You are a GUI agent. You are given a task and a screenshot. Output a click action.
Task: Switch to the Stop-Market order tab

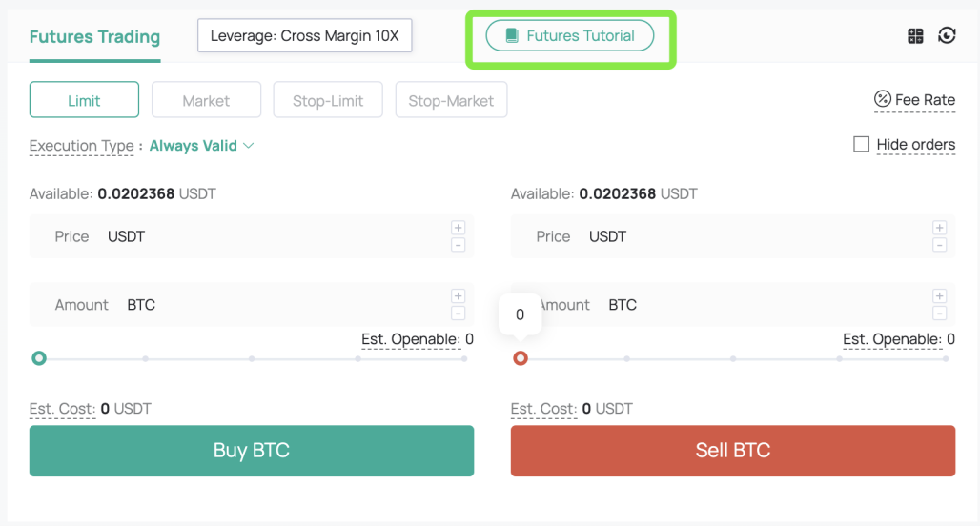point(451,100)
